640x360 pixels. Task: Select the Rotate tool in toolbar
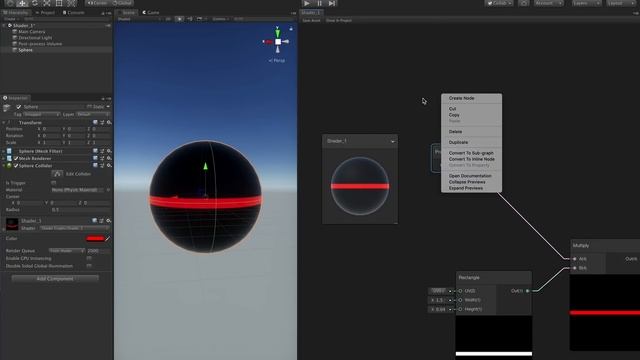34,3
